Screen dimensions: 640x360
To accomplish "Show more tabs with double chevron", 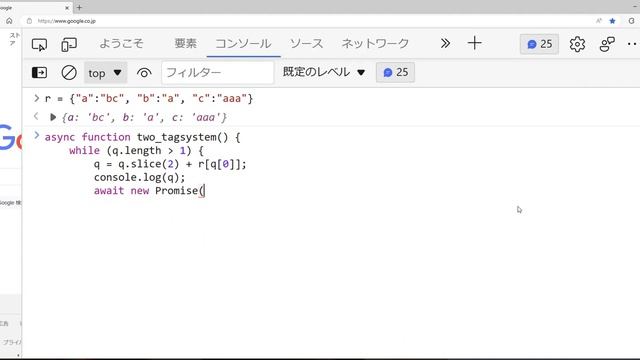I will [445, 43].
